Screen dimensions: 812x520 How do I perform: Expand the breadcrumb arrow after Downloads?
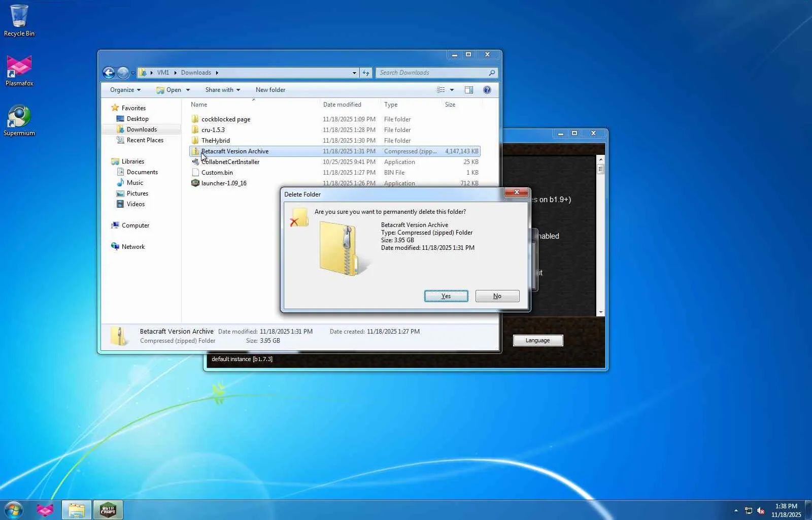click(x=217, y=73)
